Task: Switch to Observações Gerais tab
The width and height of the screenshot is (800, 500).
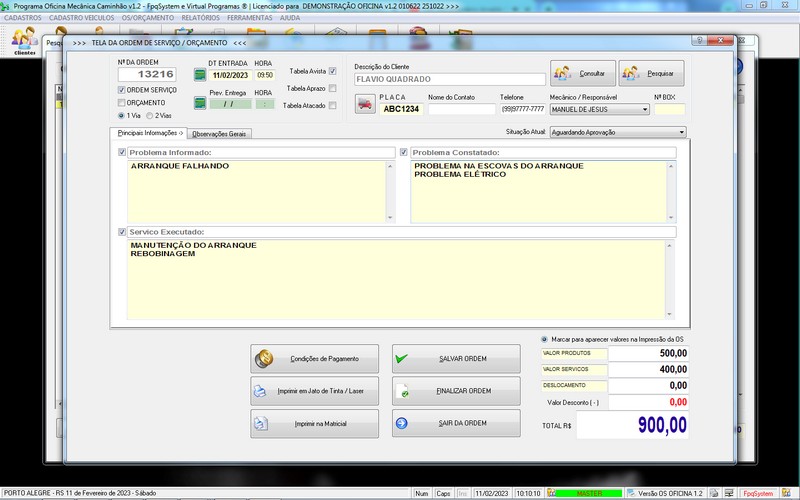Action: 219,134
